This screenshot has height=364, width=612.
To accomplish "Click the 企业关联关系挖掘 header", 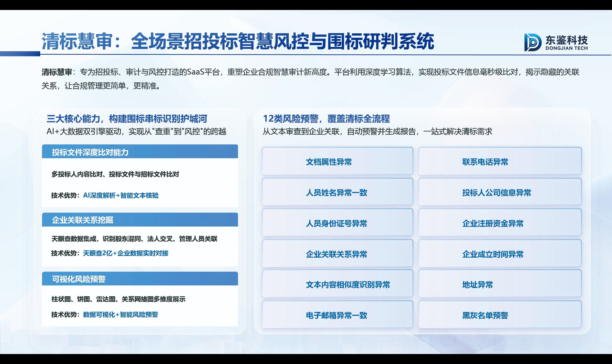I will point(140,220).
